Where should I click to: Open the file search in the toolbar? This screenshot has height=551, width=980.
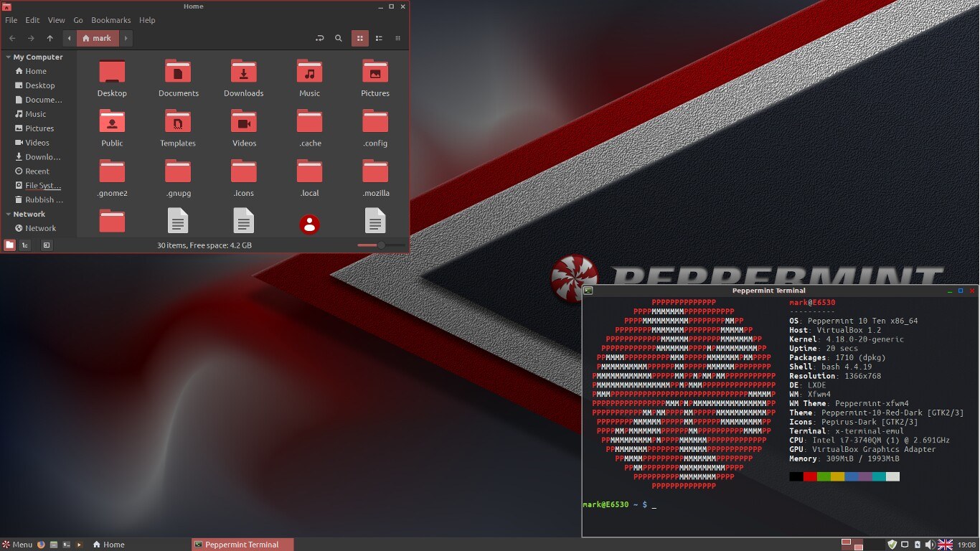pyautogui.click(x=339, y=38)
